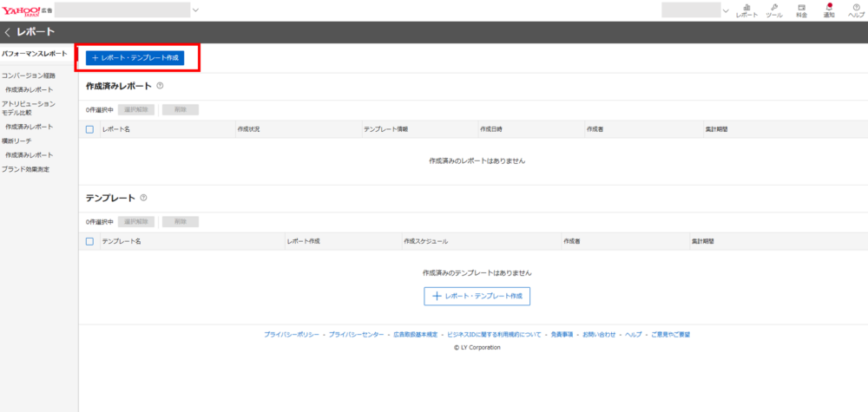This screenshot has height=412, width=868.
Task: Open the ツール wrench icon
Action: [773, 10]
